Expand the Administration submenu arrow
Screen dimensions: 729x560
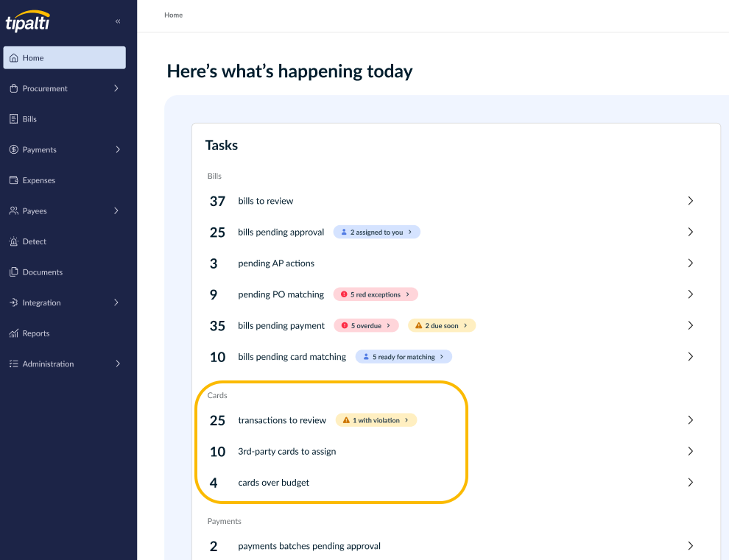coord(118,364)
